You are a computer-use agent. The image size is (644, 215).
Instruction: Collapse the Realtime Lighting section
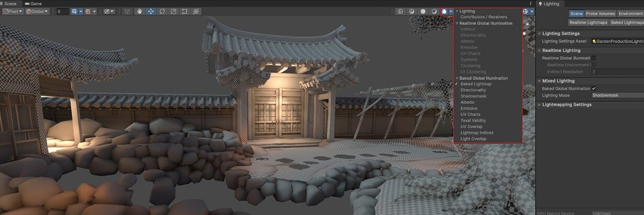coord(540,50)
